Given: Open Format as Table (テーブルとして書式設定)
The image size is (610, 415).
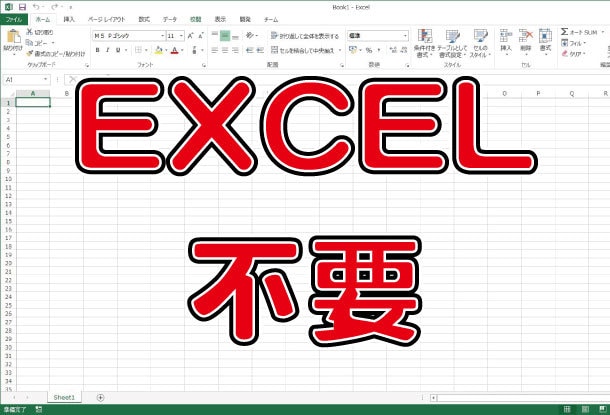Looking at the screenshot, I should (x=452, y=44).
